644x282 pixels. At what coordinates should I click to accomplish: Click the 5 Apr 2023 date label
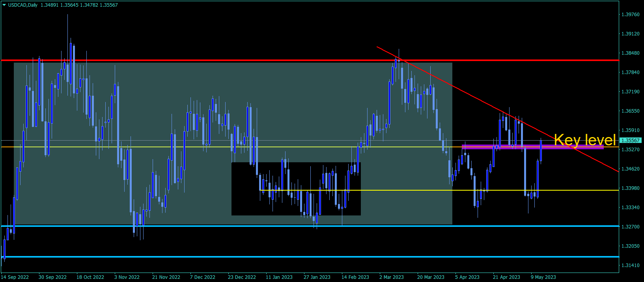click(467, 277)
